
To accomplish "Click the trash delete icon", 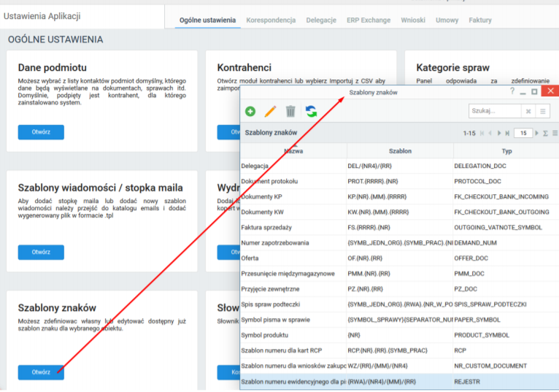I will pos(290,111).
